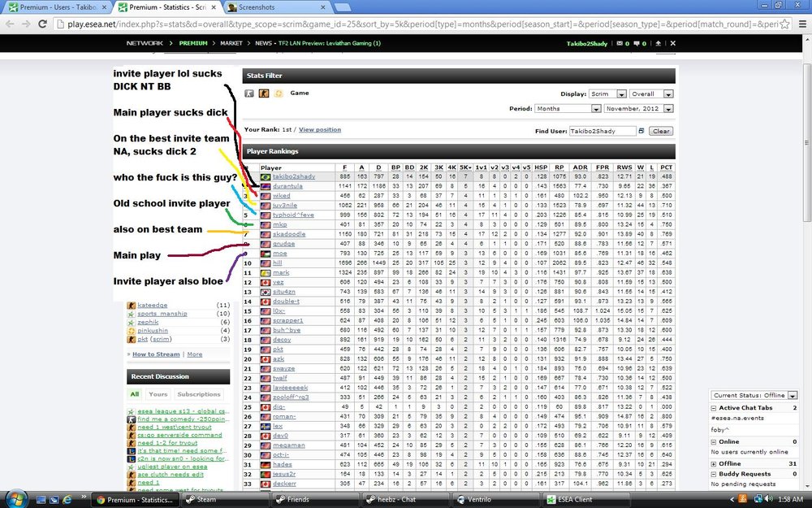
Task: Click the Brazil flag next to takibo2shady
Action: (266, 176)
